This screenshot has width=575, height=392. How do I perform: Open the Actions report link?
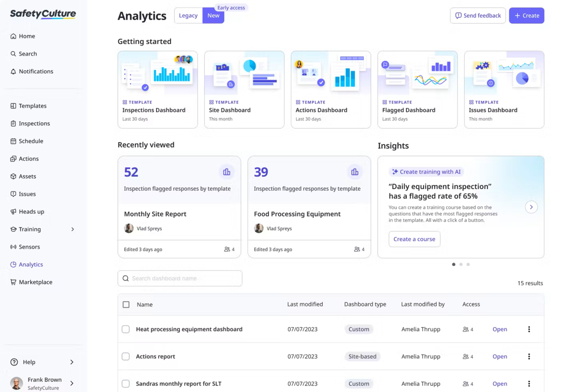[500, 357]
